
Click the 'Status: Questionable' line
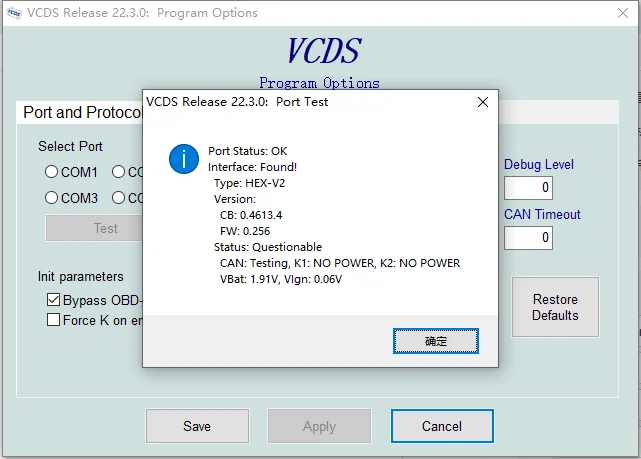click(x=268, y=247)
